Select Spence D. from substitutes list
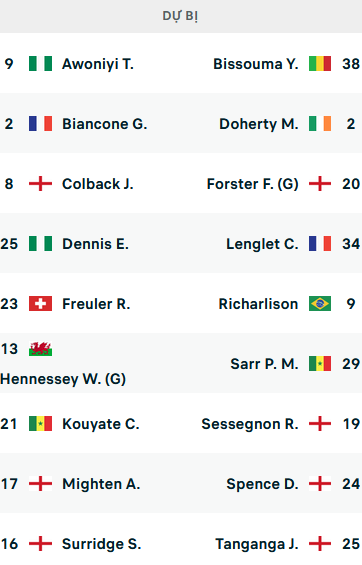 click(263, 484)
